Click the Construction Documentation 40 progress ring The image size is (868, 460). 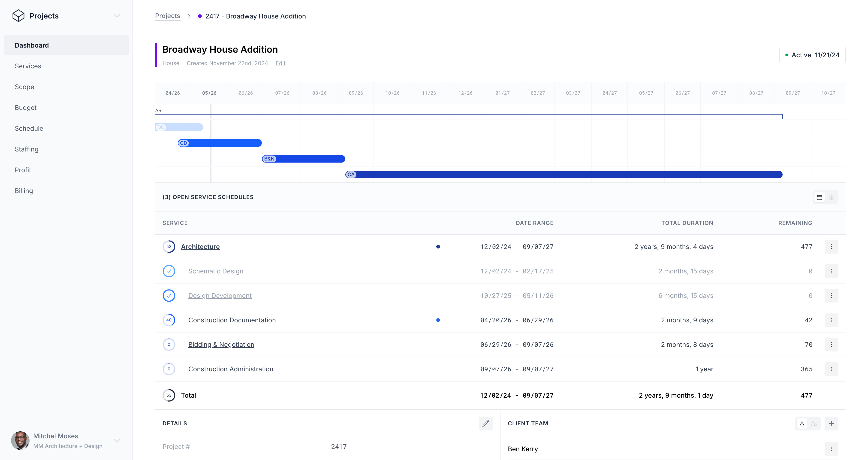pyautogui.click(x=169, y=320)
